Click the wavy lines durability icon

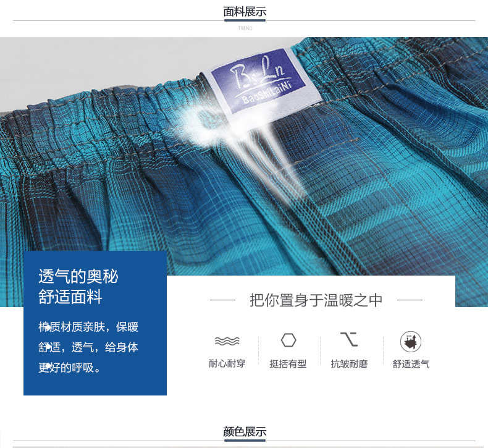[227, 341]
